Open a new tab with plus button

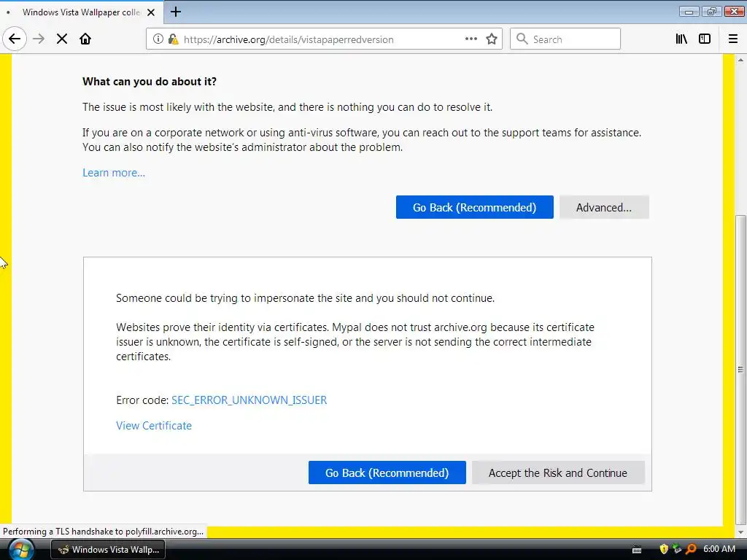point(176,12)
